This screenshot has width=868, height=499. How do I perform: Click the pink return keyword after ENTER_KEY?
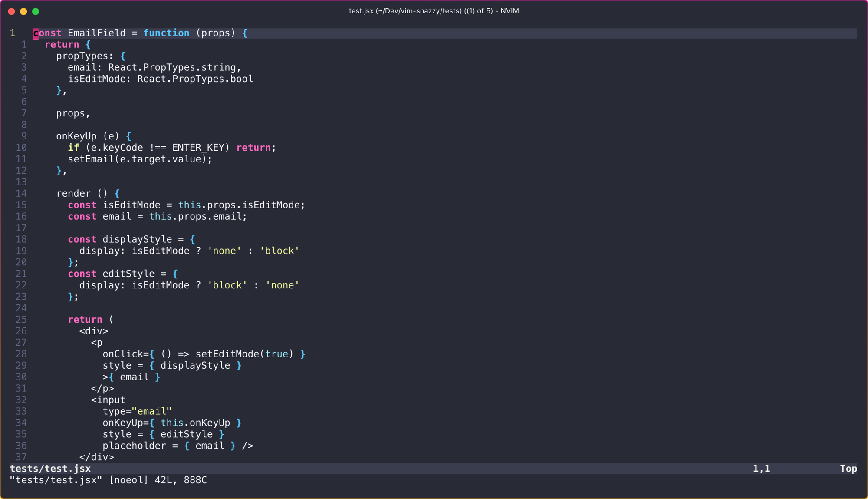click(253, 148)
